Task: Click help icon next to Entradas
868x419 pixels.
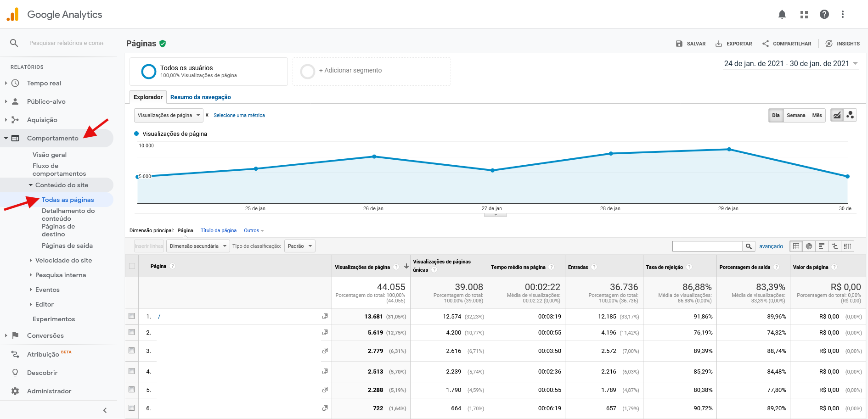Action: [594, 267]
